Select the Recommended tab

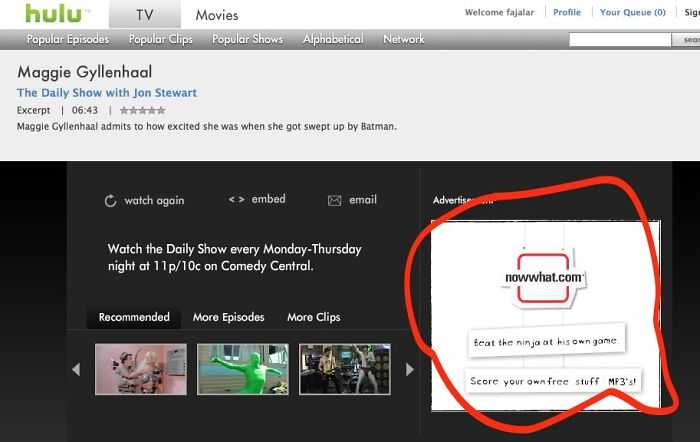click(134, 317)
